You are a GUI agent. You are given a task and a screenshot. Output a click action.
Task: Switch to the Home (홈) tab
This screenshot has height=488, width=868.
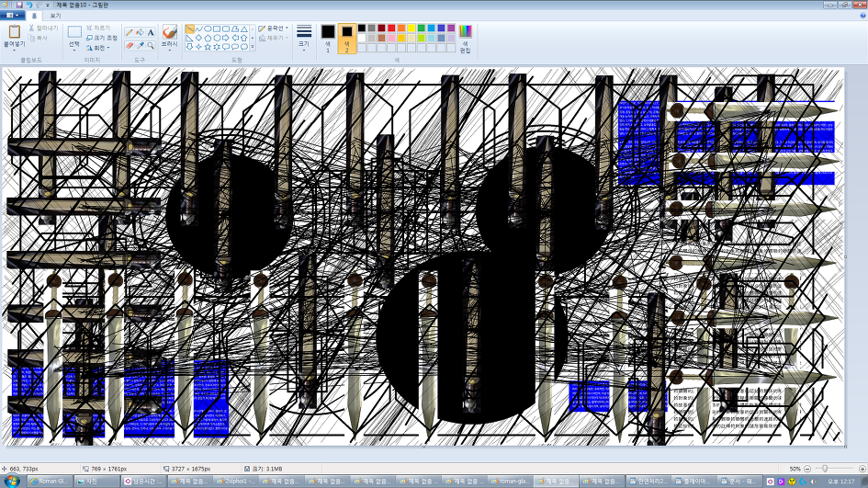pos(34,16)
